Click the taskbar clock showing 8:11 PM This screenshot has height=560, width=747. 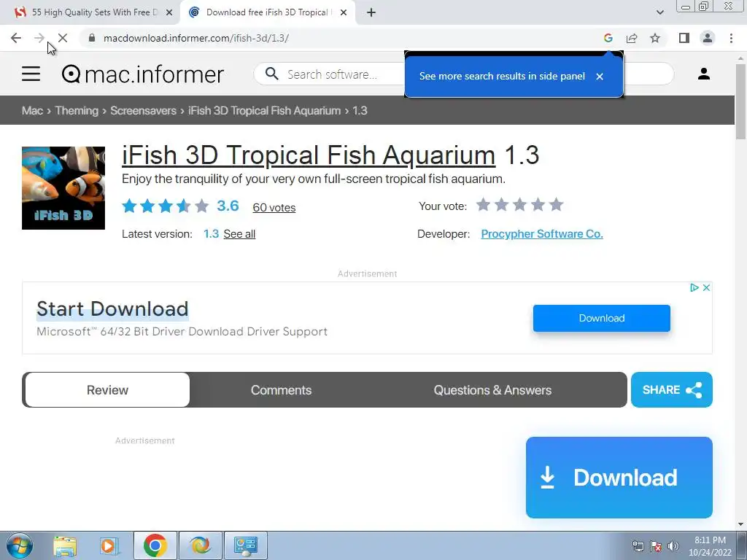710,546
